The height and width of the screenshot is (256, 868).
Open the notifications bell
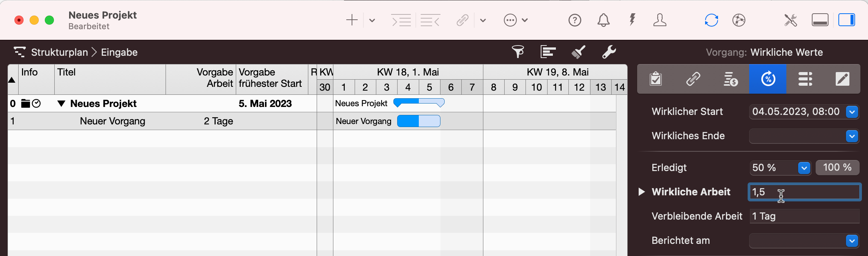tap(603, 20)
